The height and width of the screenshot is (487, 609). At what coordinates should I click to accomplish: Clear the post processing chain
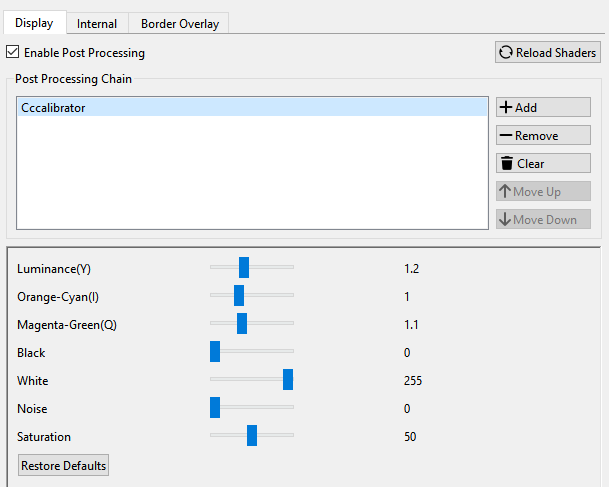point(543,163)
